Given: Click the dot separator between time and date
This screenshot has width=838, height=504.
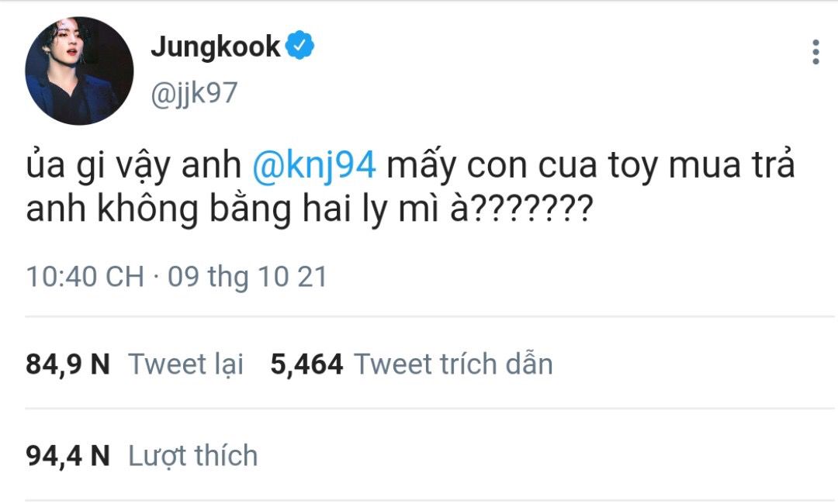Looking at the screenshot, I should tap(156, 277).
